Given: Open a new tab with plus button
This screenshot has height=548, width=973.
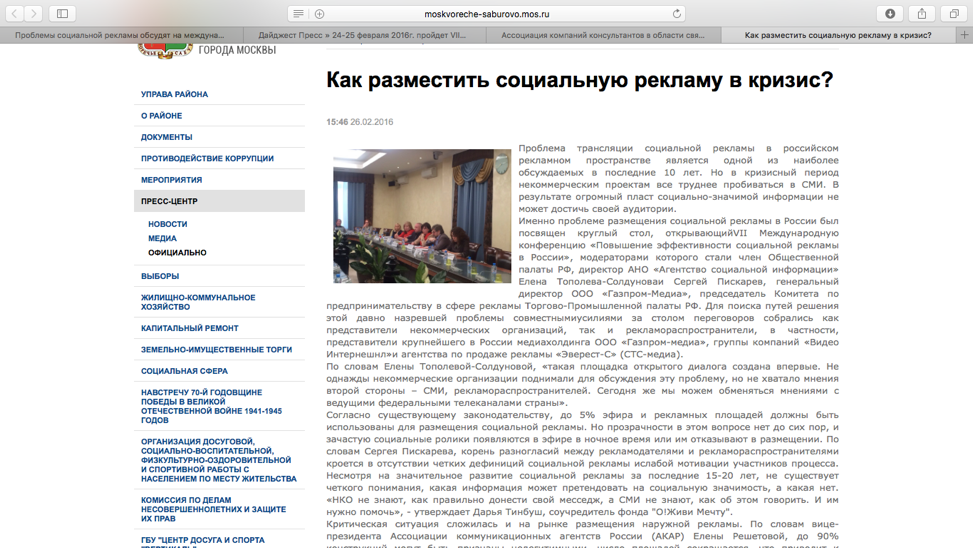Looking at the screenshot, I should pyautogui.click(x=964, y=35).
